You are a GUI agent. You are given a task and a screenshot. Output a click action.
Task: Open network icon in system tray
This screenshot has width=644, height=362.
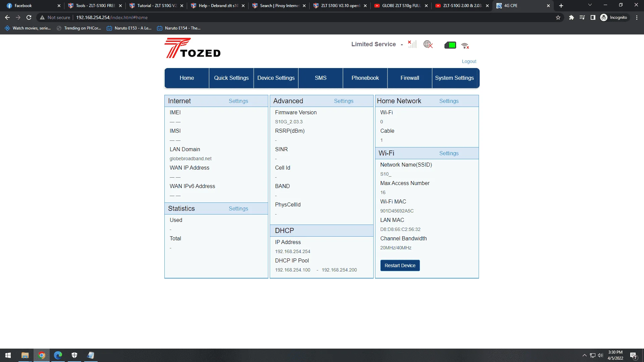(593, 355)
